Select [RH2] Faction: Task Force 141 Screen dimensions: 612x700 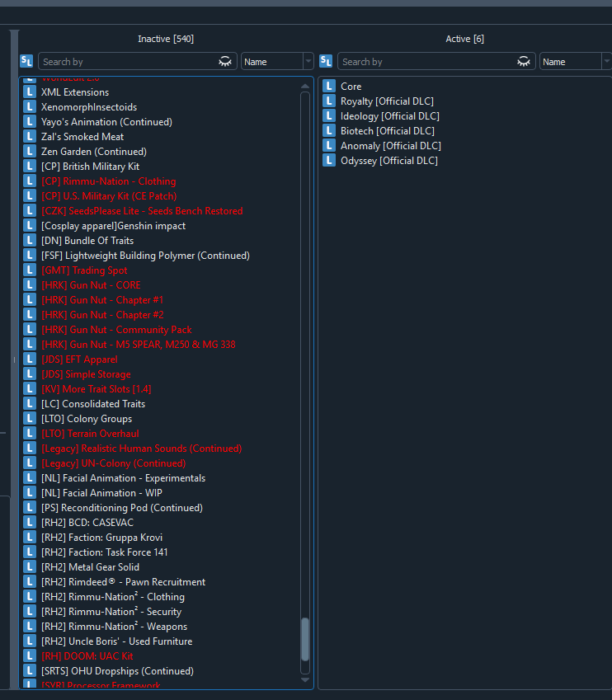(105, 552)
